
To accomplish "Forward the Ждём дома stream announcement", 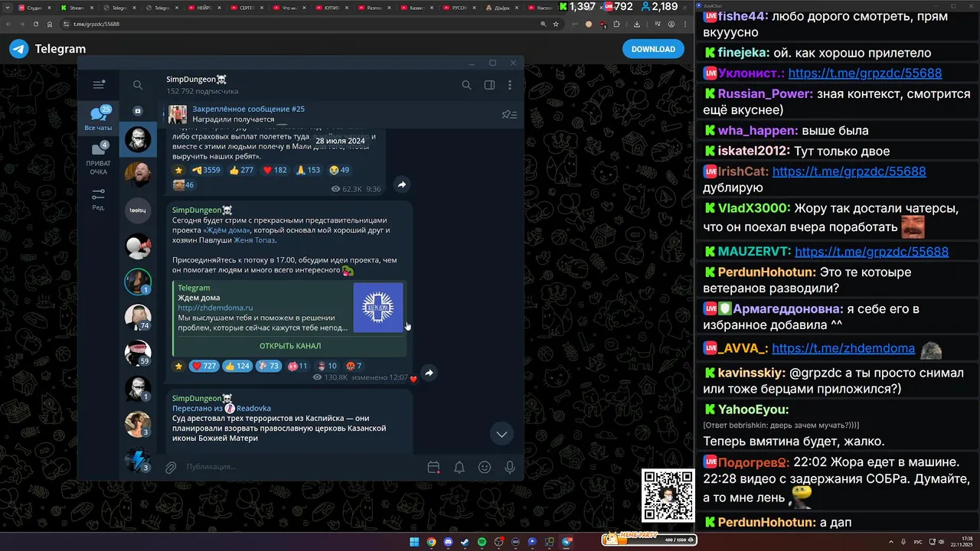I will click(x=429, y=373).
